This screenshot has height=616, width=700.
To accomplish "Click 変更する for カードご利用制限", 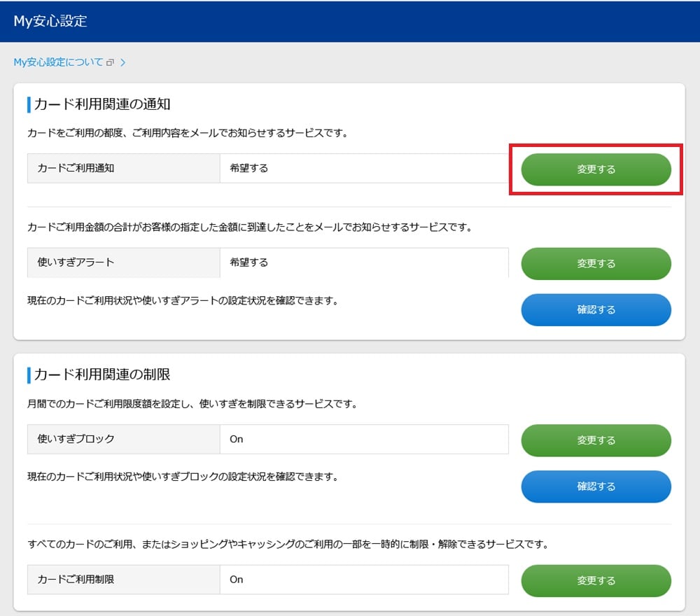I will tap(596, 580).
